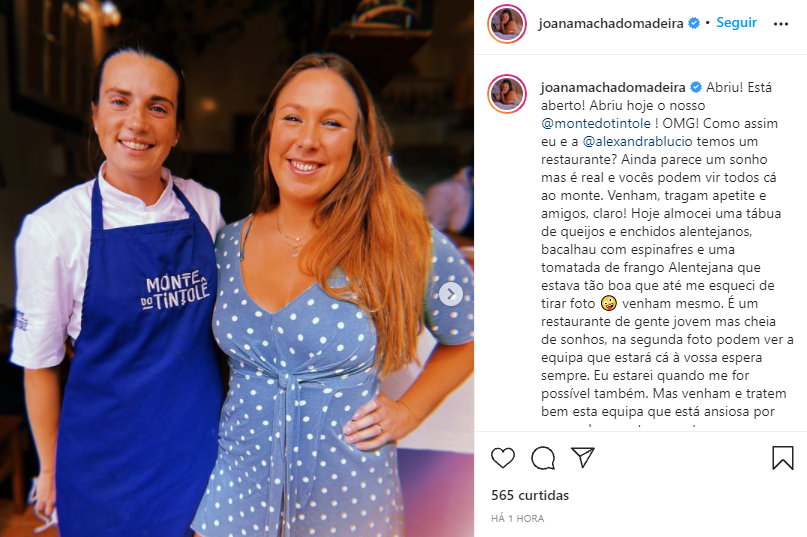Open comments with speech bubble icon
807x537 pixels.
543,458
